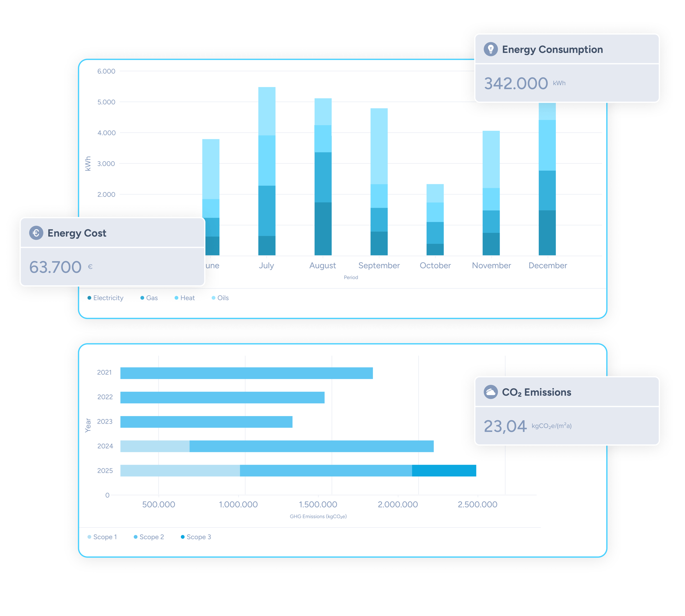Viewport: 685px width, 616px height.
Task: Select the Gas legend dot
Action: [142, 298]
